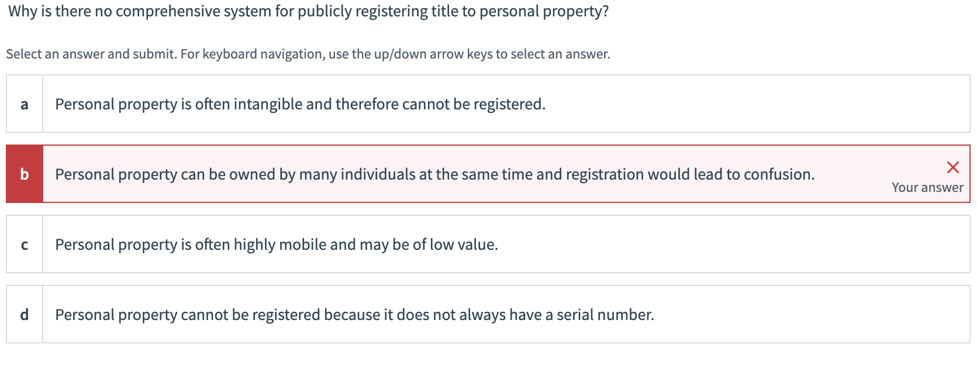Click the red X incorrect-answer icon
The height and width of the screenshot is (392, 980).
point(953,167)
